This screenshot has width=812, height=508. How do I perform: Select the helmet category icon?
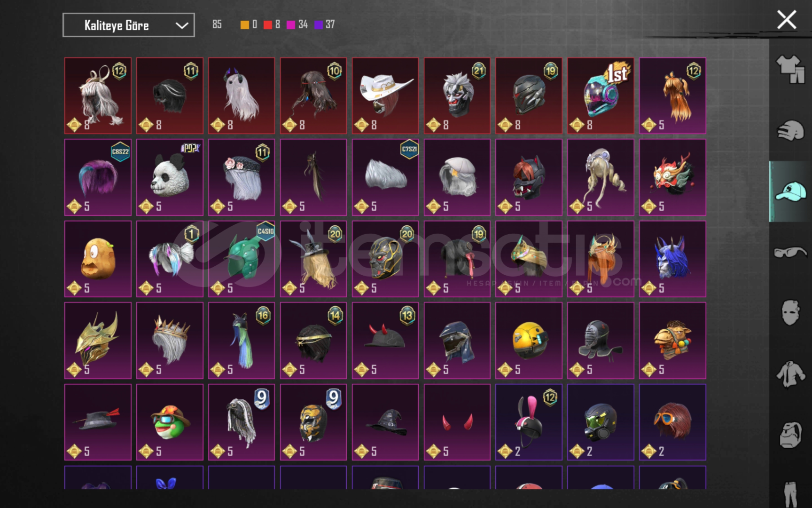[x=790, y=130]
